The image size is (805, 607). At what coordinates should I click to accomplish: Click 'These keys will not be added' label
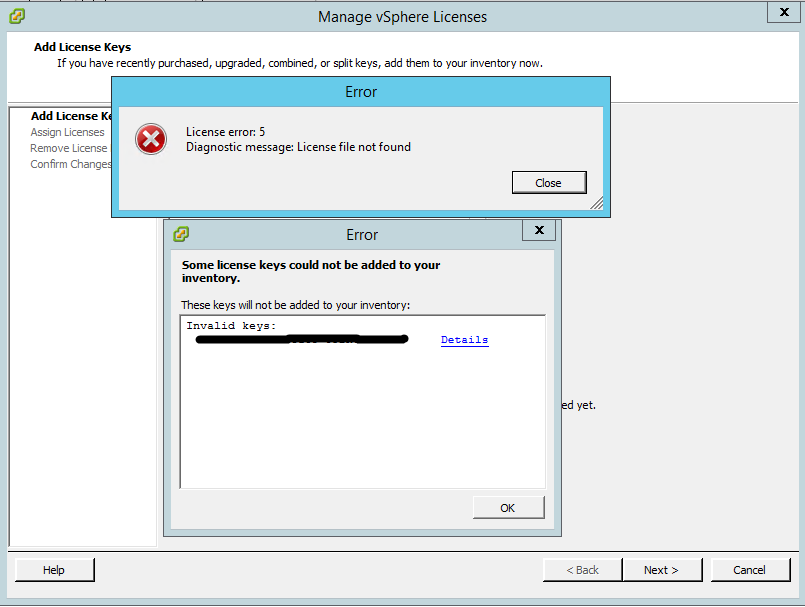click(295, 305)
